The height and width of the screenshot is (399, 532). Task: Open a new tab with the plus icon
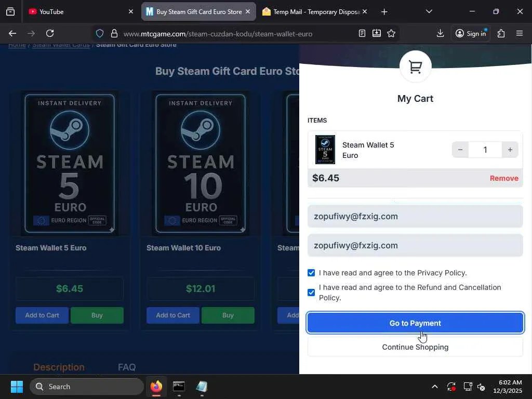[384, 12]
